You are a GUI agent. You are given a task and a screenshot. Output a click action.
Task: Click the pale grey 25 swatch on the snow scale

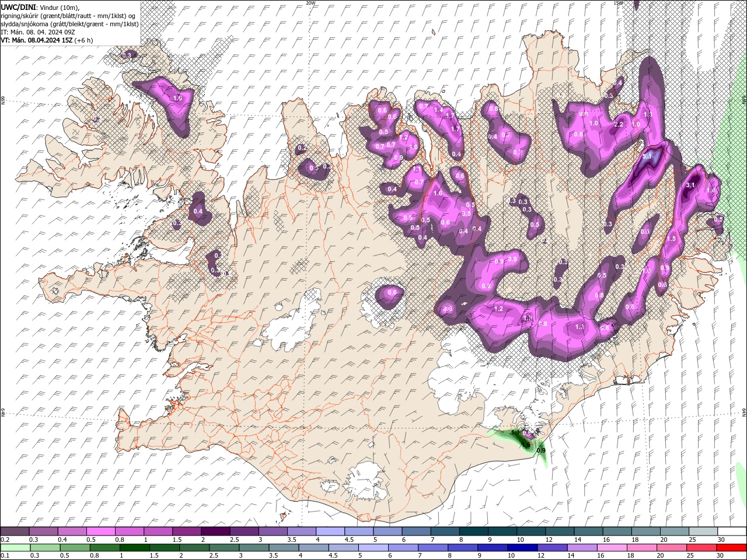point(703,531)
